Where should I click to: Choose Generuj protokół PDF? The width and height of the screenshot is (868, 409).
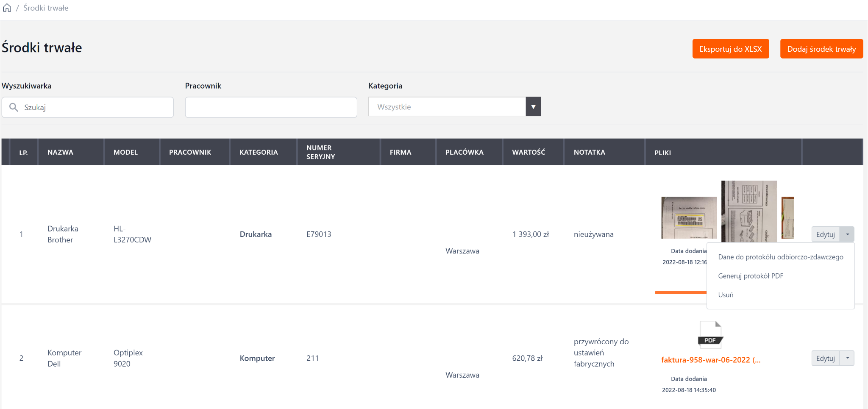click(x=750, y=276)
